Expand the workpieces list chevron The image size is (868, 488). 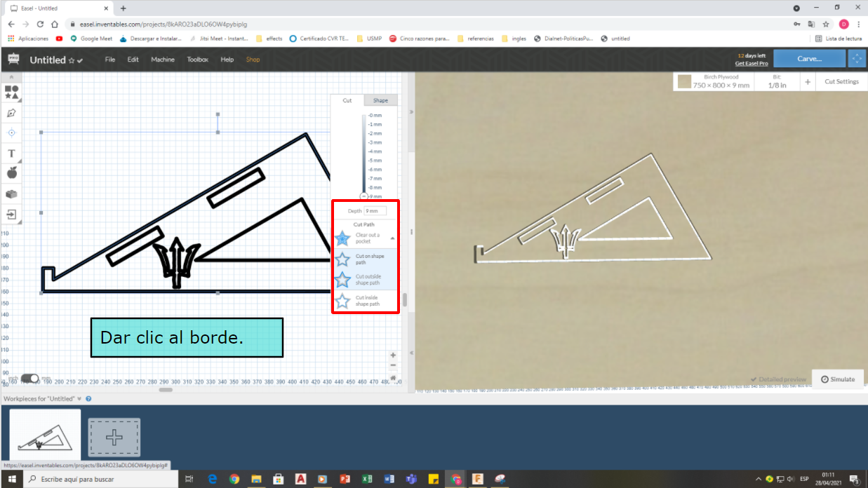[79, 398]
